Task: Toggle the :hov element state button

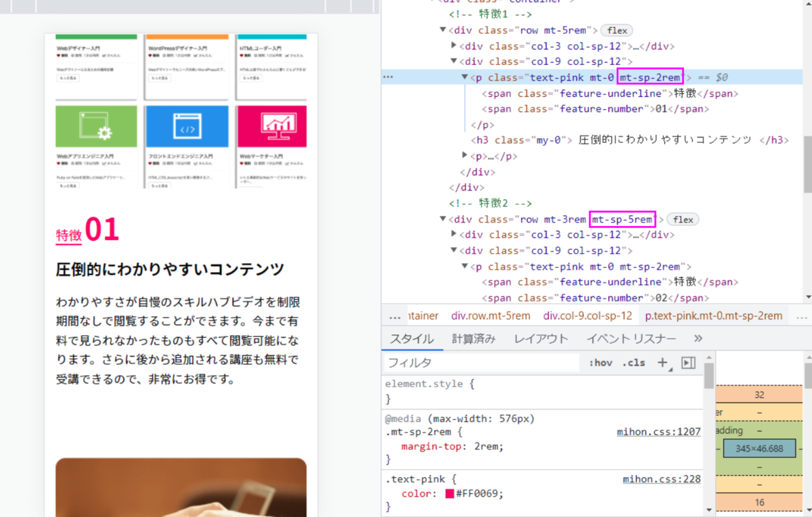Action: click(x=600, y=363)
